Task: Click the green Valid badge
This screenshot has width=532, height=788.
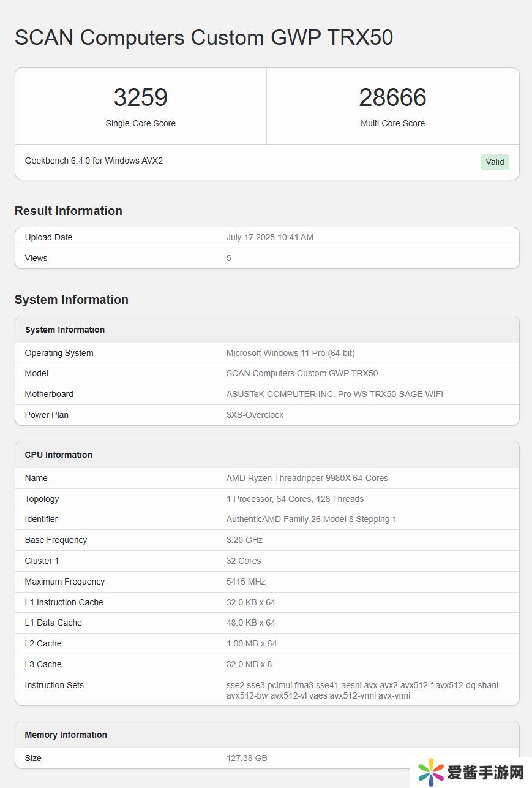Action: [x=495, y=162]
